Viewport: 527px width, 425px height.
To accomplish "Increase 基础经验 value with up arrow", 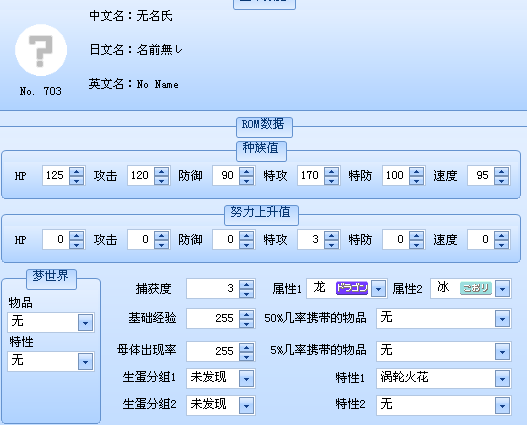I will click(x=247, y=314).
